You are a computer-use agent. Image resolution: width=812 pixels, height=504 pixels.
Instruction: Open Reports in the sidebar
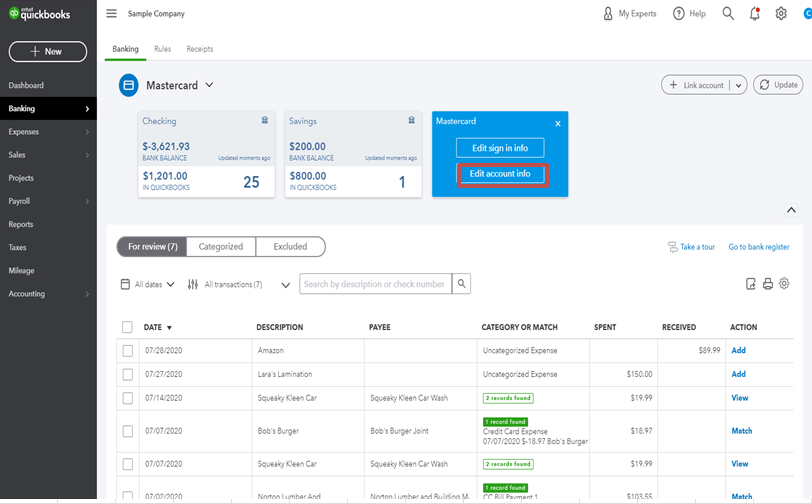pyautogui.click(x=21, y=224)
